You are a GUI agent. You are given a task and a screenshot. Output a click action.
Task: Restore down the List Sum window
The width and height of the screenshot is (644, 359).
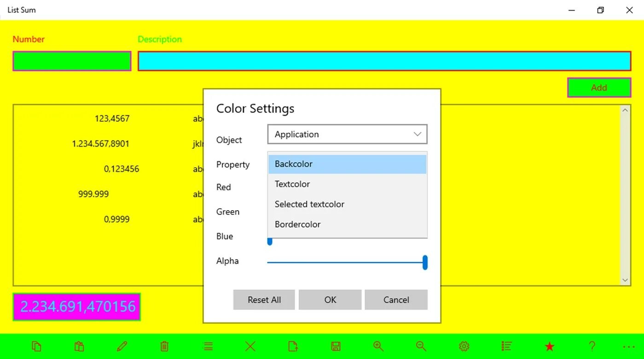(x=600, y=10)
